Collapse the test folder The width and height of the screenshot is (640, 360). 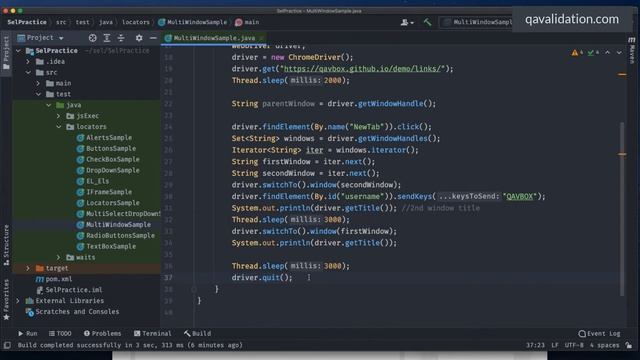(38, 94)
